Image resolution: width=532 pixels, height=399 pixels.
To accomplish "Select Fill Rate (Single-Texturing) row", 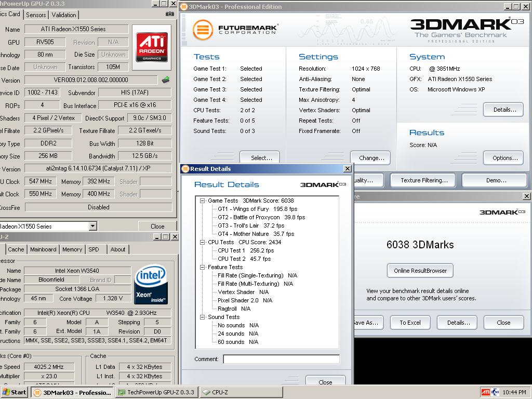I will 257,275.
